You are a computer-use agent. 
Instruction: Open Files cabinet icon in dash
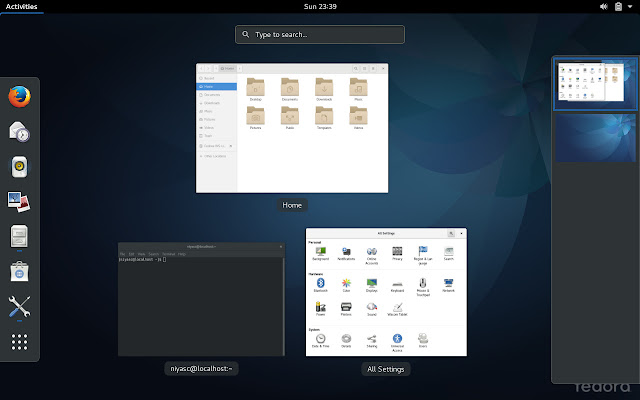19,236
